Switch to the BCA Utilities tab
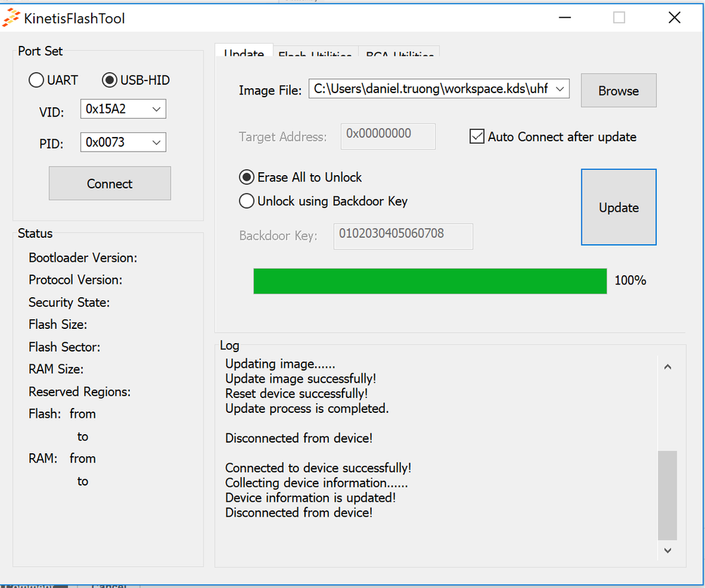Image resolution: width=705 pixels, height=588 pixels. click(399, 52)
